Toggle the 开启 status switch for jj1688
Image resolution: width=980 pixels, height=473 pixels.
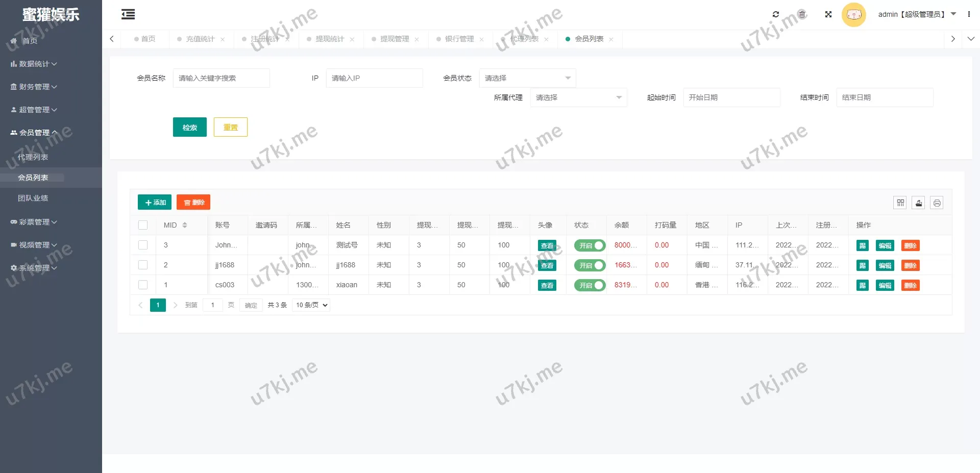tap(590, 265)
